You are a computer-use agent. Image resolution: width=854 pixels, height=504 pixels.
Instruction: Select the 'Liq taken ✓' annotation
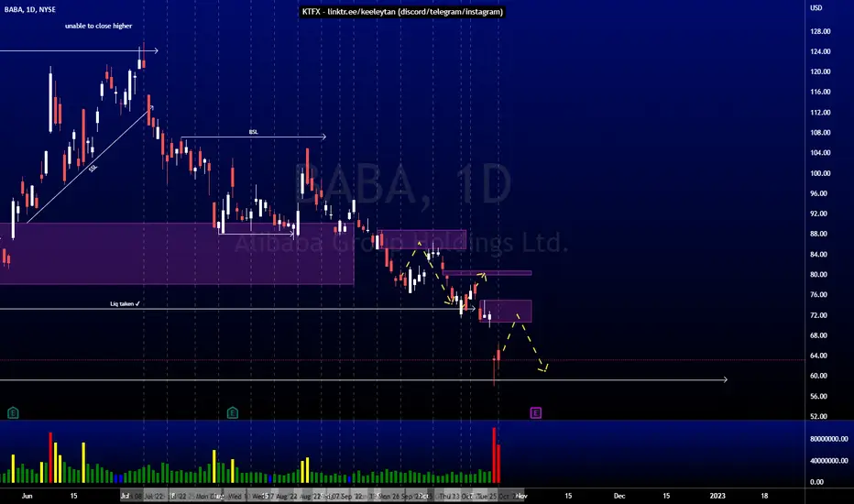(x=125, y=304)
